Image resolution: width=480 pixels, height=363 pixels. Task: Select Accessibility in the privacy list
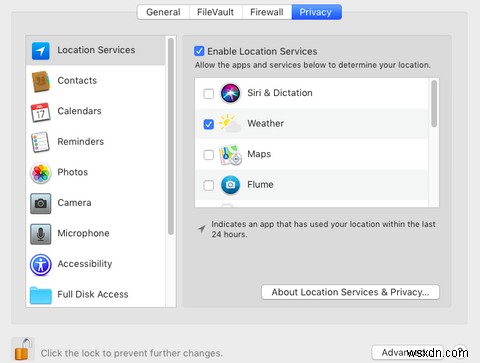click(x=96, y=265)
